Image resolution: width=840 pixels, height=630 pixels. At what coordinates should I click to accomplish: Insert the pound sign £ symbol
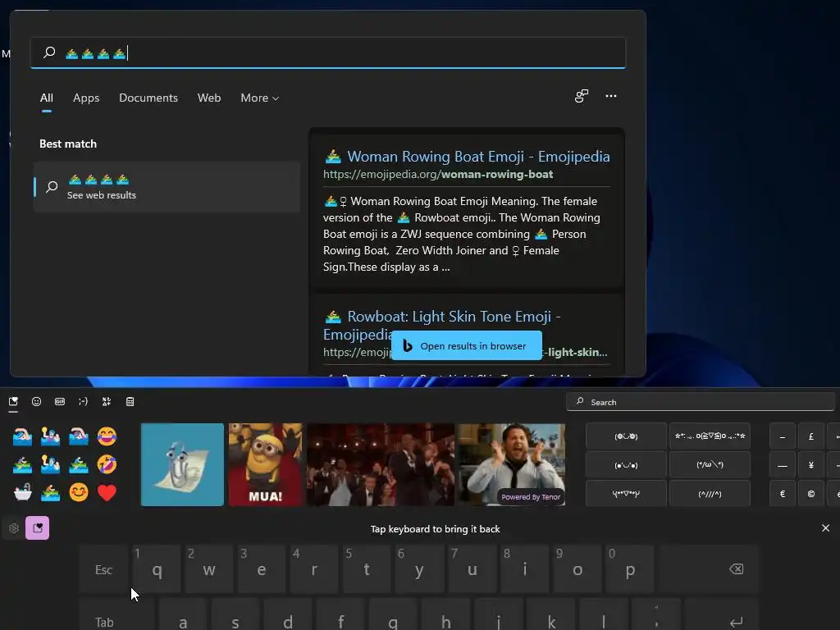(811, 436)
